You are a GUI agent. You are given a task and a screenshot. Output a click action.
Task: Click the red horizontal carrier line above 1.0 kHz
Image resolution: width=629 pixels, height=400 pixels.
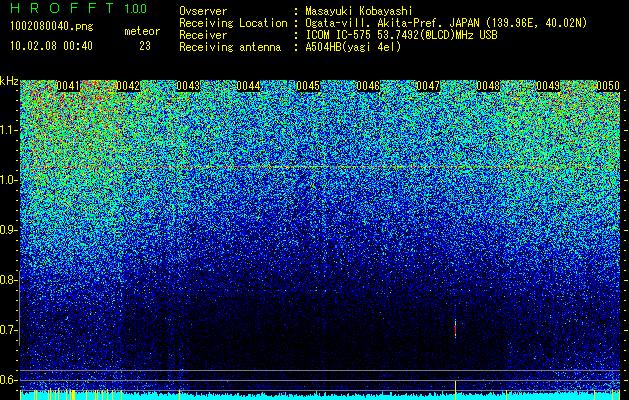tap(320, 166)
